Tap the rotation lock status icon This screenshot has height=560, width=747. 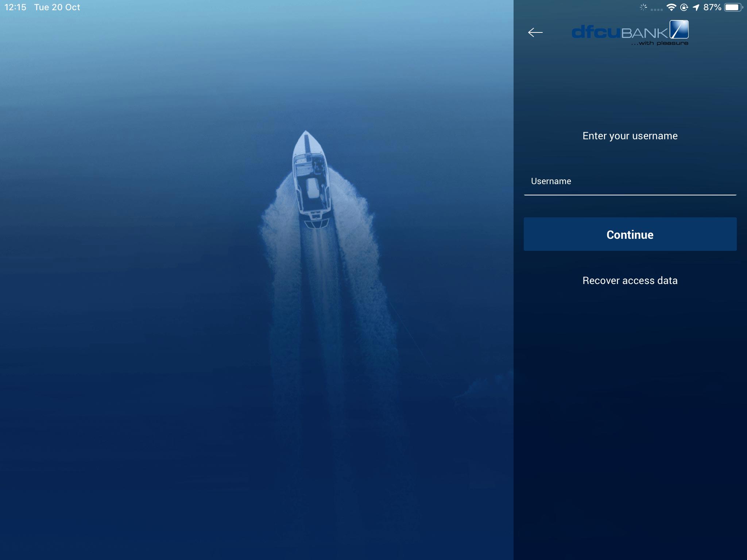click(x=684, y=7)
